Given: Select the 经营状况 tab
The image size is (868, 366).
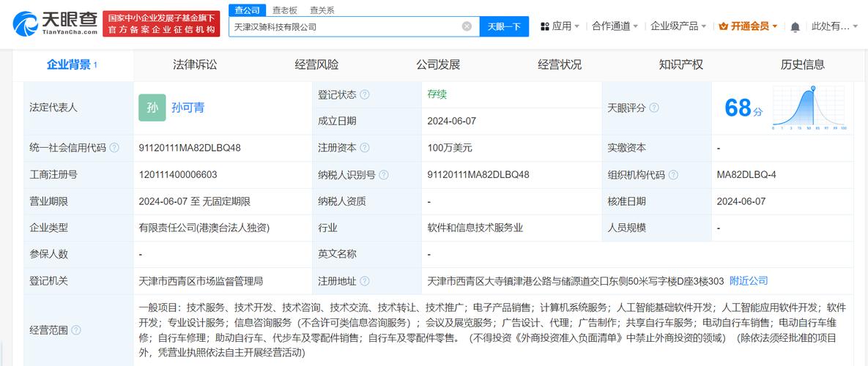Looking at the screenshot, I should tap(560, 64).
